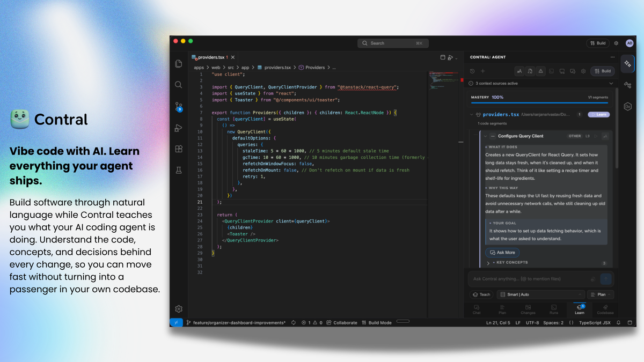This screenshot has width=644, height=362.
Task: Click the title bar settings gear icon
Action: [x=616, y=43]
